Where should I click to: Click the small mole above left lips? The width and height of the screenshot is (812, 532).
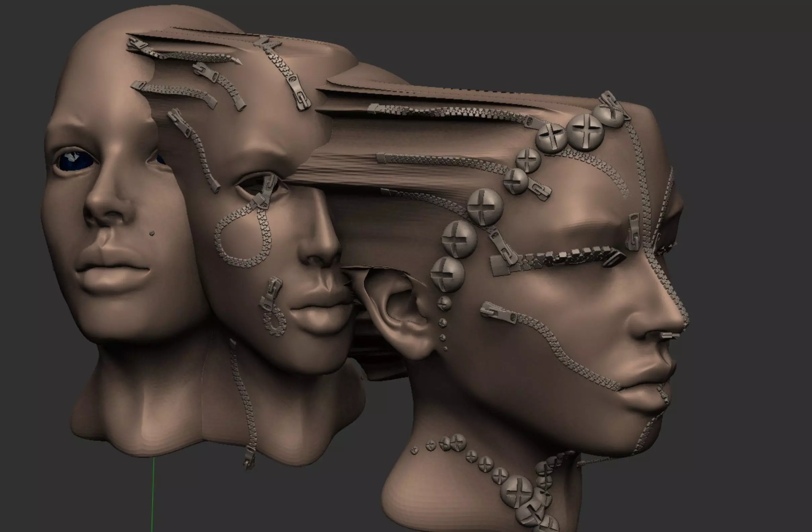pyautogui.click(x=152, y=233)
